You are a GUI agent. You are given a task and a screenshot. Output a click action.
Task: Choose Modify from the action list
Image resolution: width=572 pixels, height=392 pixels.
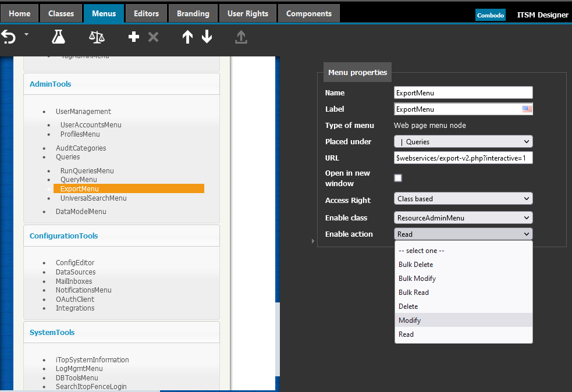tap(410, 320)
